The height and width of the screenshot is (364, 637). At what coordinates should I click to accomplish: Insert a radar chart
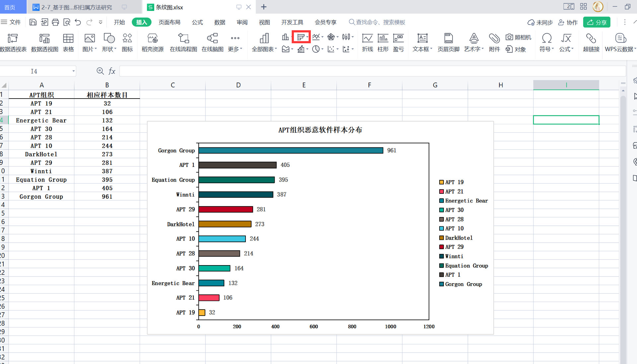coord(332,37)
